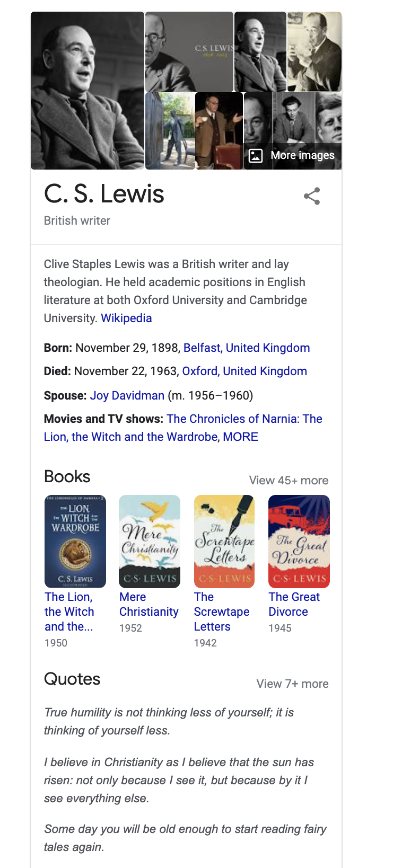Open The Chronicles of Narnia movie link

[x=183, y=428]
